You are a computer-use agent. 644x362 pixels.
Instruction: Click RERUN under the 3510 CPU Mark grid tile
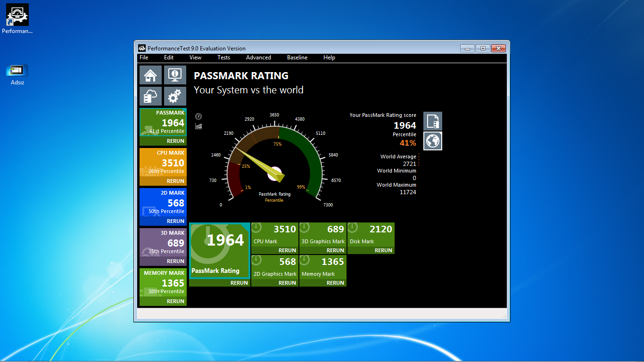click(x=287, y=250)
